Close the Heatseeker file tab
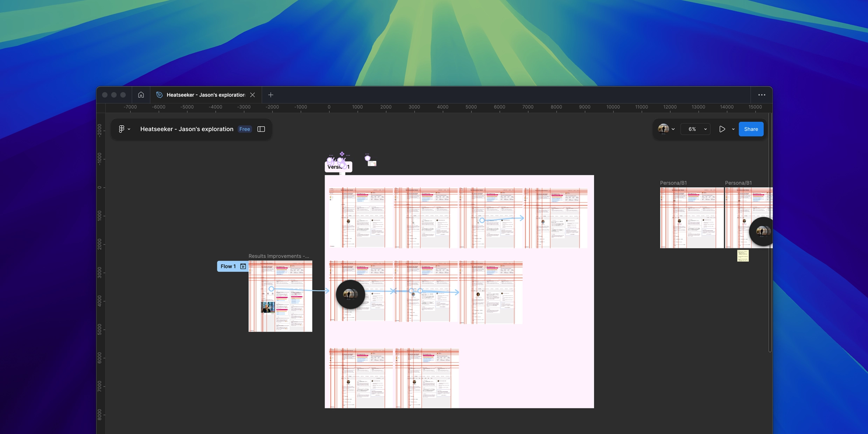 point(252,95)
